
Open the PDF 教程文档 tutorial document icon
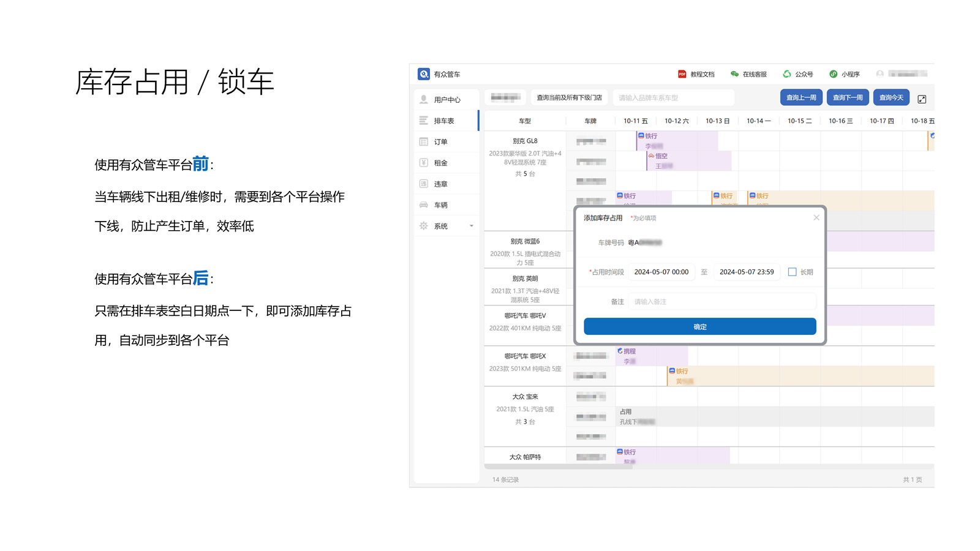(x=682, y=73)
